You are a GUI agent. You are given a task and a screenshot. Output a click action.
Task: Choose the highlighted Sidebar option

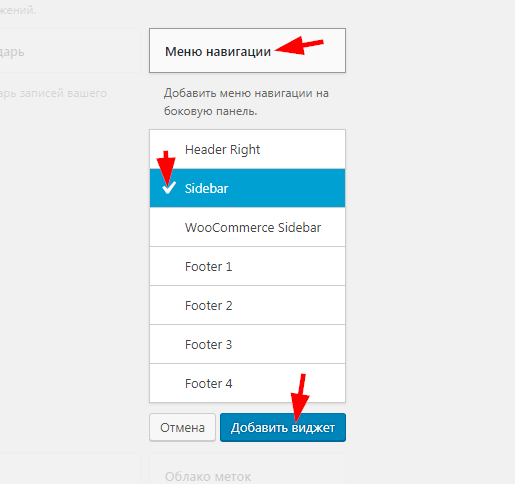tap(247, 188)
